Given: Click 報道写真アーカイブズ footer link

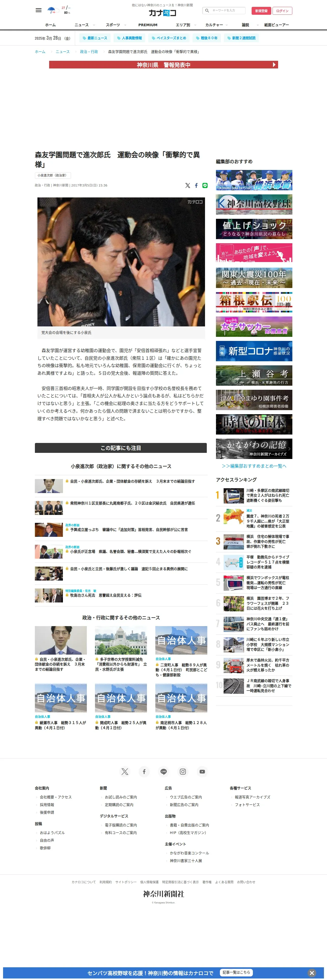Looking at the screenshot, I should tap(252, 797).
